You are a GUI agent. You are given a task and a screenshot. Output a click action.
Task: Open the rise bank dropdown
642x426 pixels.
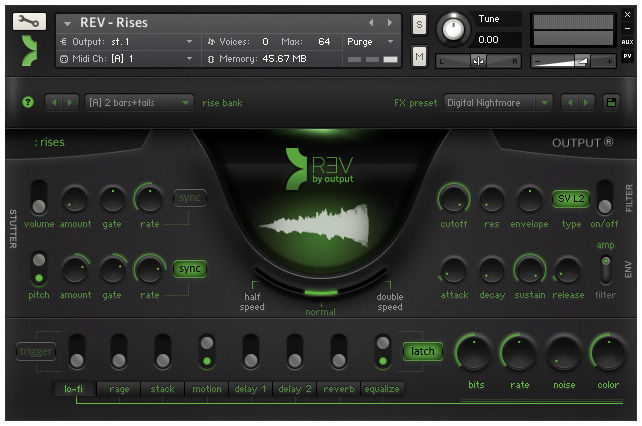(x=139, y=102)
